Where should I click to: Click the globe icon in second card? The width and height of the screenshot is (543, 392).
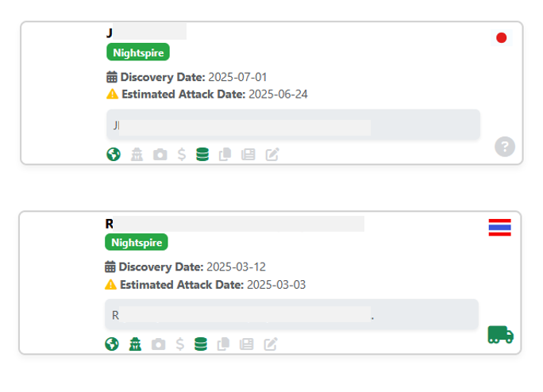tap(112, 344)
